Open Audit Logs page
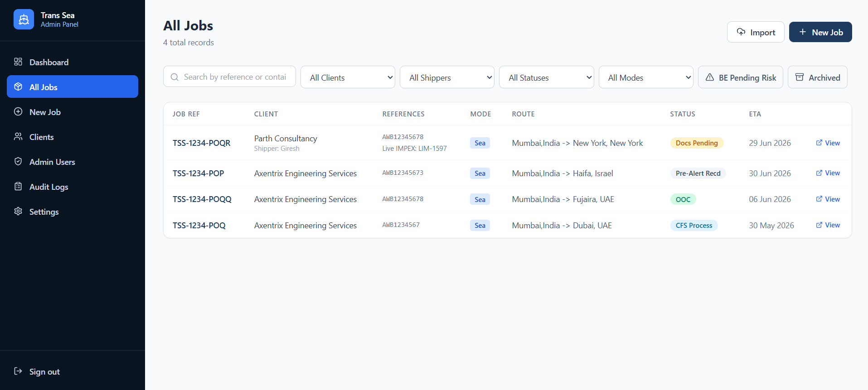The width and height of the screenshot is (868, 390). [x=73, y=187]
